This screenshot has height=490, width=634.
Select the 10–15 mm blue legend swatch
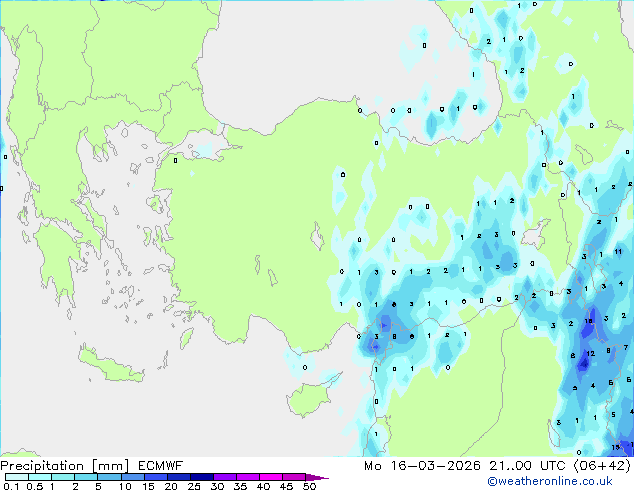coord(132,477)
